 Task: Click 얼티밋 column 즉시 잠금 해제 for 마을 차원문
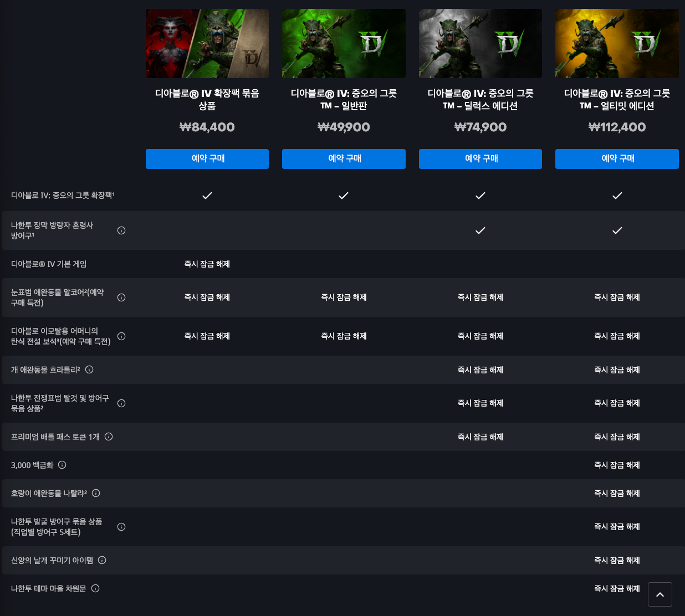(x=617, y=589)
